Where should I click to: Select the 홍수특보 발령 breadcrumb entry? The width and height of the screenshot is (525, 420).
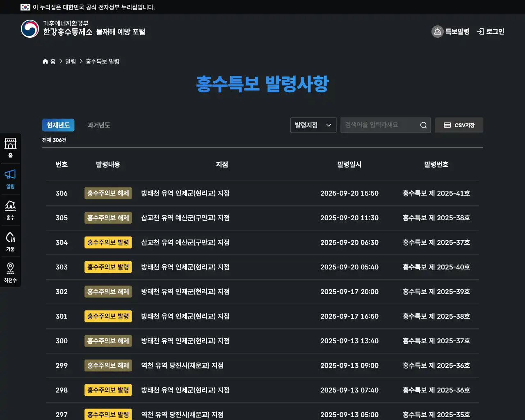[102, 61]
